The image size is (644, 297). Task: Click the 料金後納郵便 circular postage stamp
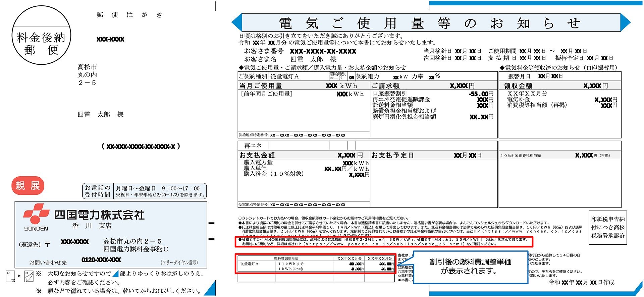pyautogui.click(x=41, y=35)
